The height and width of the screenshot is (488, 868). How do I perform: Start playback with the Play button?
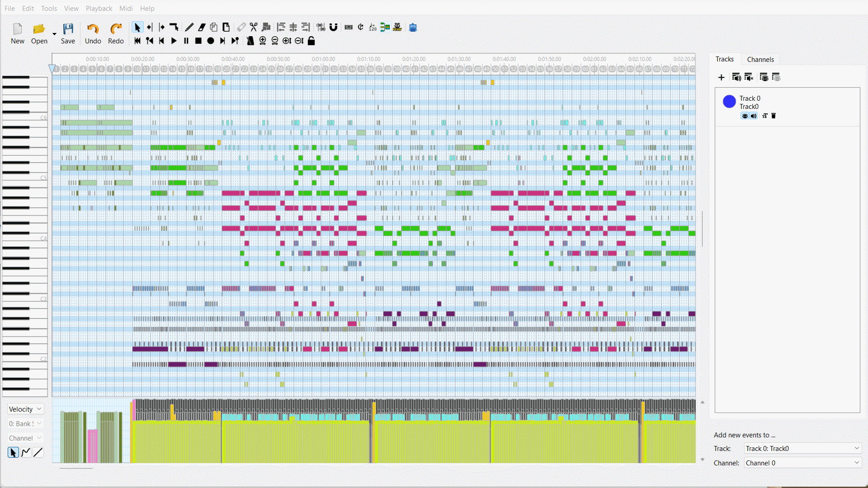[x=174, y=41]
